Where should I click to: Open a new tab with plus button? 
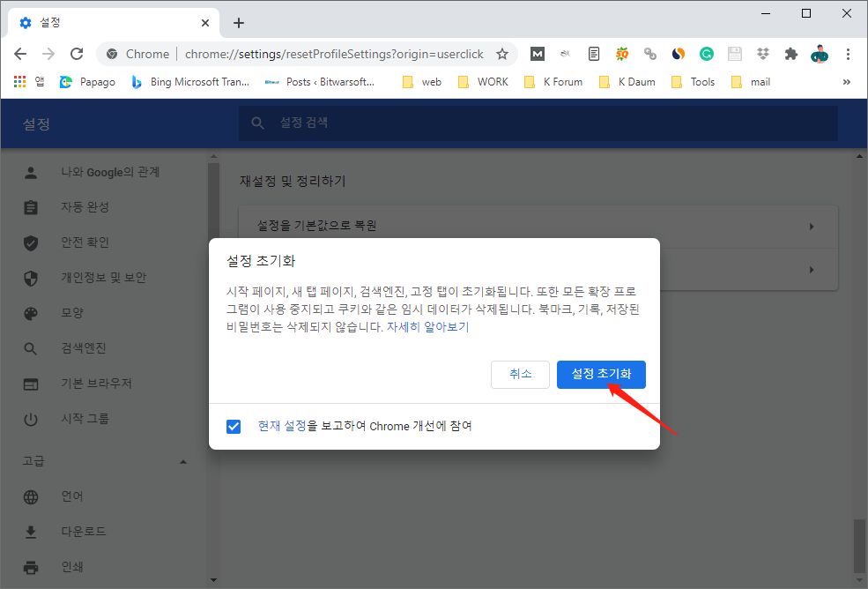click(x=239, y=23)
